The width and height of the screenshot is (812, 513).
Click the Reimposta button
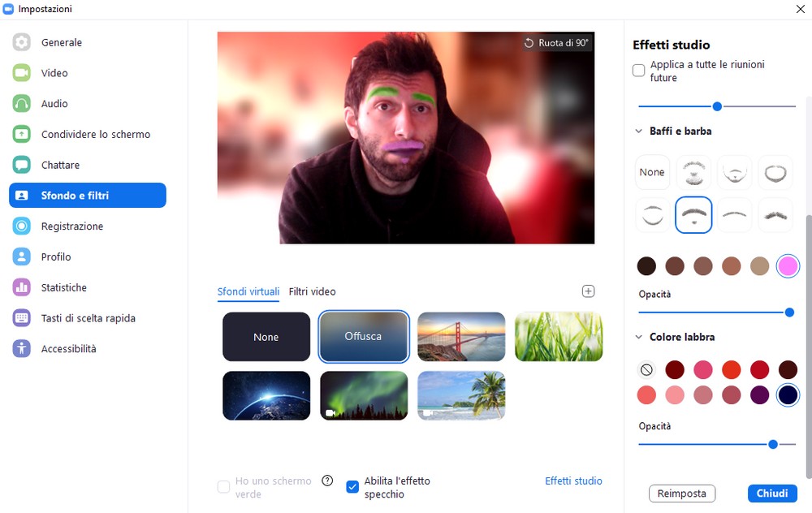click(x=682, y=494)
